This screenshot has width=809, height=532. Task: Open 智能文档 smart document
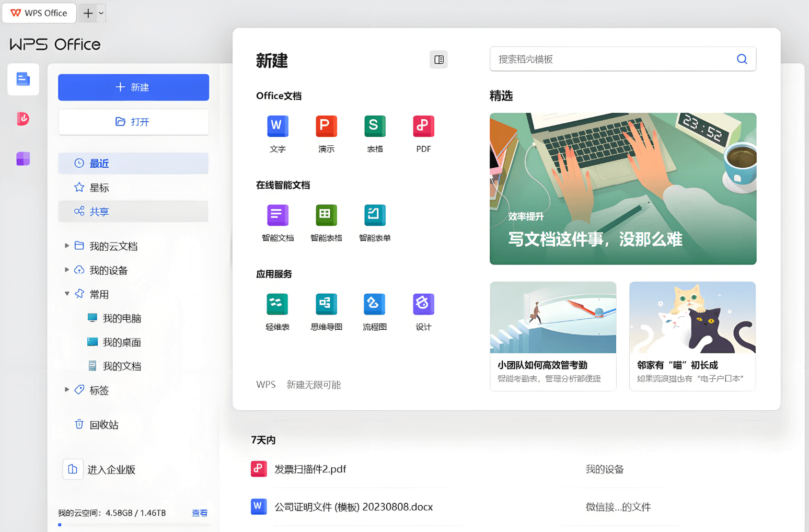[x=278, y=222]
